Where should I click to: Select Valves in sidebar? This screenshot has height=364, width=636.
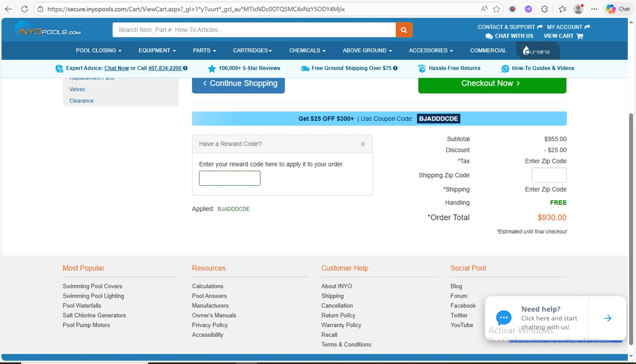77,89
